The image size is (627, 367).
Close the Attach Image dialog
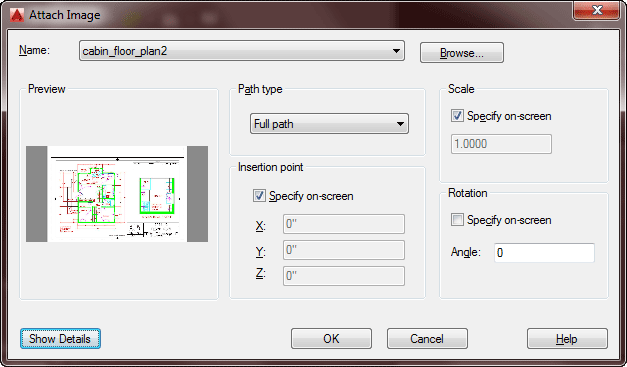pos(597,10)
